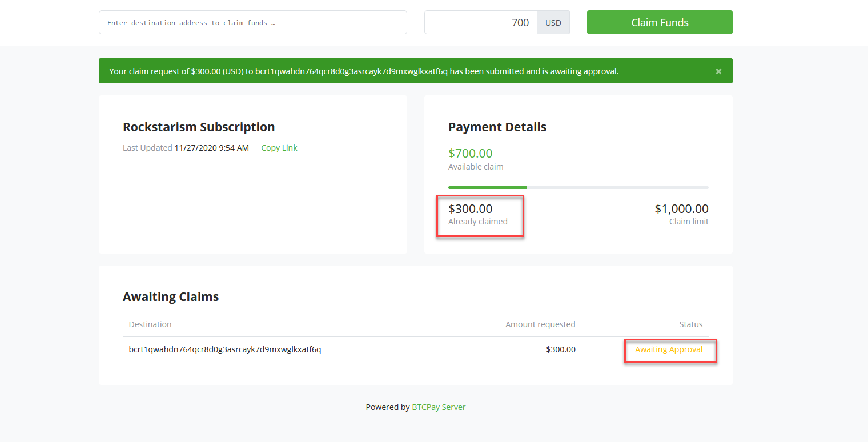Click the Status column header
868x442 pixels.
pyautogui.click(x=690, y=324)
